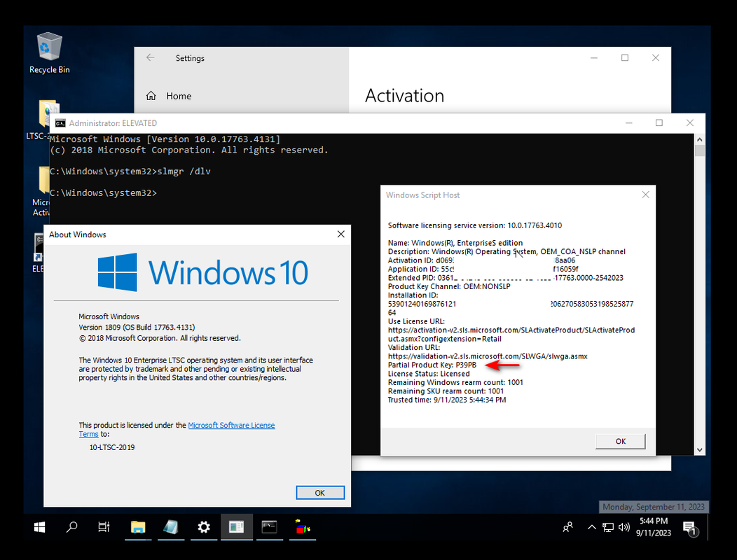This screenshot has height=560, width=737.
Task: Click the command prompt scrollbar thumb
Action: click(x=699, y=150)
